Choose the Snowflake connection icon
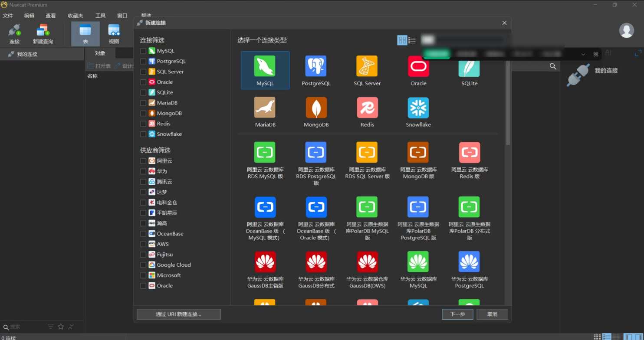 [x=418, y=108]
